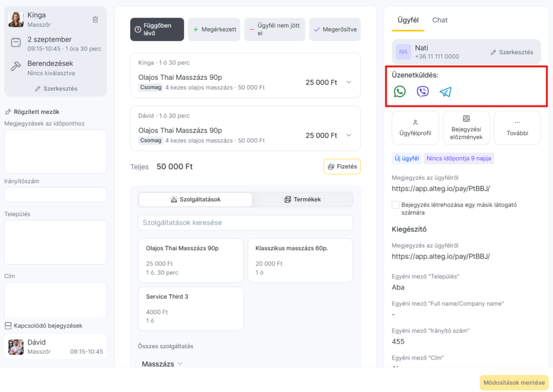The height and width of the screenshot is (392, 553).
Task: Send message via Viber icon
Action: click(x=422, y=92)
